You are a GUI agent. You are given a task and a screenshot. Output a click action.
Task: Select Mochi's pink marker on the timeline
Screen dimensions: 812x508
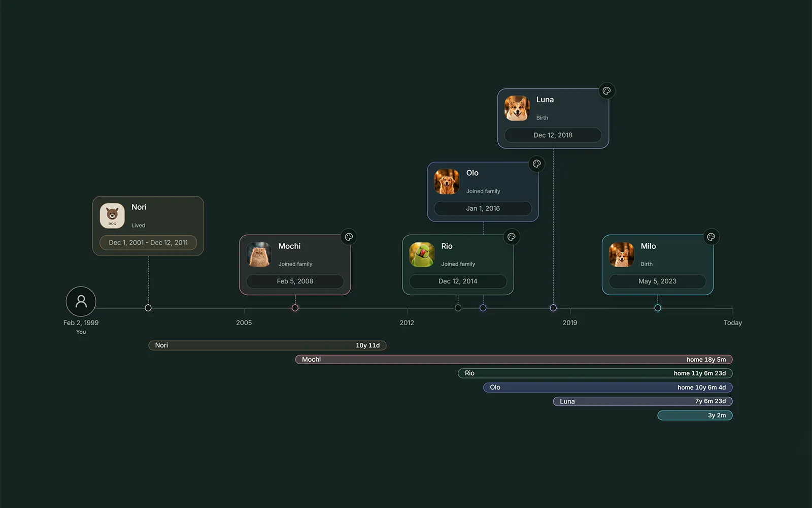(295, 308)
